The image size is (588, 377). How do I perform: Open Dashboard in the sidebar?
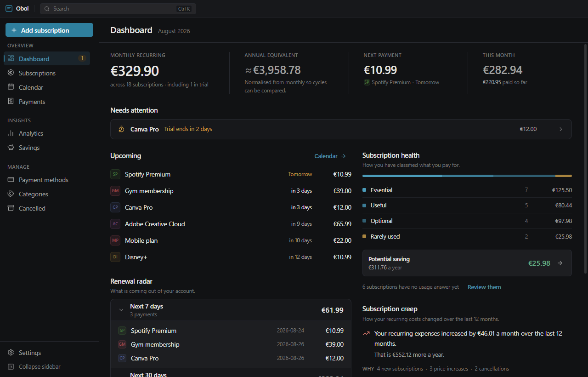click(47, 58)
